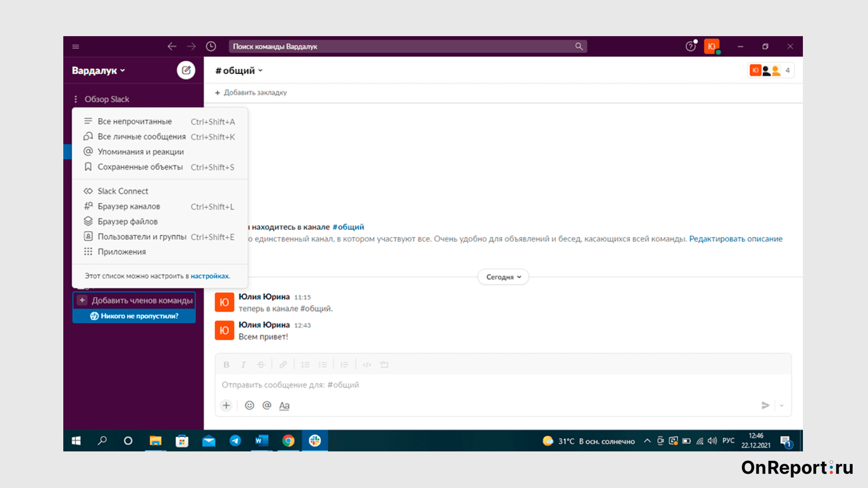
Task: Toggle inline code formatting
Action: (x=367, y=365)
